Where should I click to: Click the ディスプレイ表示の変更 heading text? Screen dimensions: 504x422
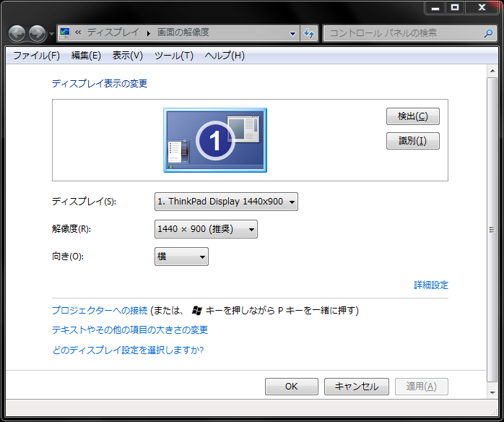[x=100, y=84]
